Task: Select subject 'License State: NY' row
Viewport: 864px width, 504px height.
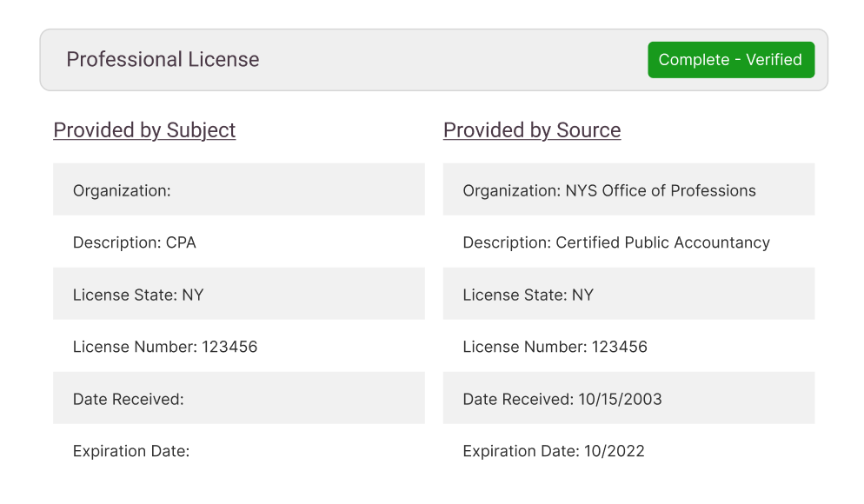Action: (238, 294)
